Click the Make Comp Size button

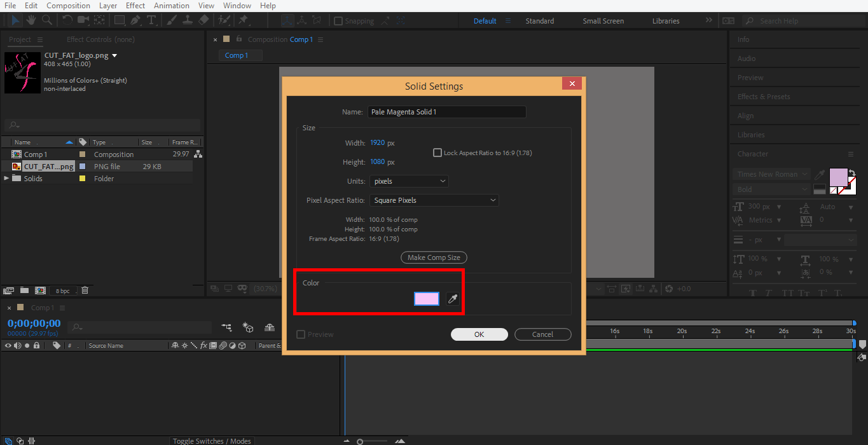[x=434, y=257]
